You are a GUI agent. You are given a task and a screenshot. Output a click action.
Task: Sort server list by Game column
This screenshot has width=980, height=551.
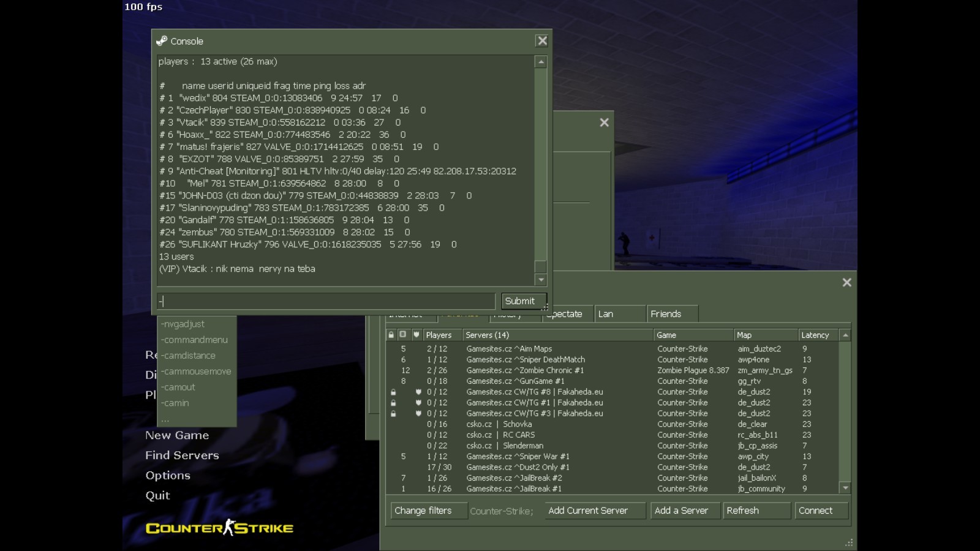(x=694, y=335)
